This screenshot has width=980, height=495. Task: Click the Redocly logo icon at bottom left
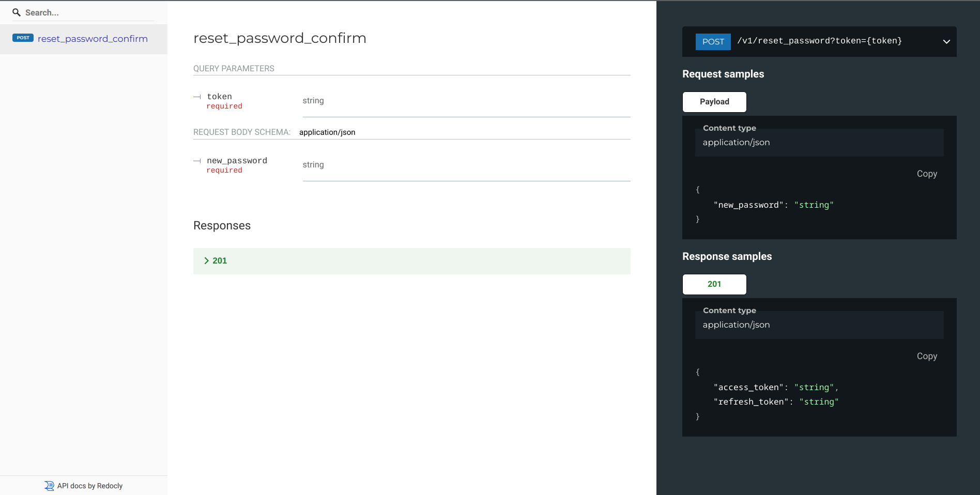(x=49, y=486)
